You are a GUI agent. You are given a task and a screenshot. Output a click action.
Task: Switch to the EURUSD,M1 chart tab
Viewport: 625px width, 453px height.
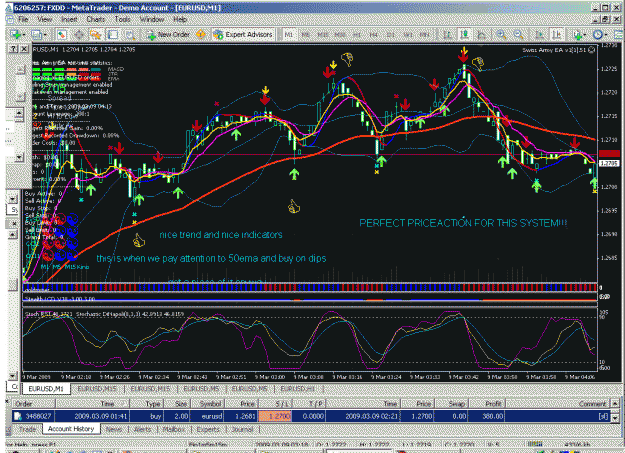tap(46, 388)
